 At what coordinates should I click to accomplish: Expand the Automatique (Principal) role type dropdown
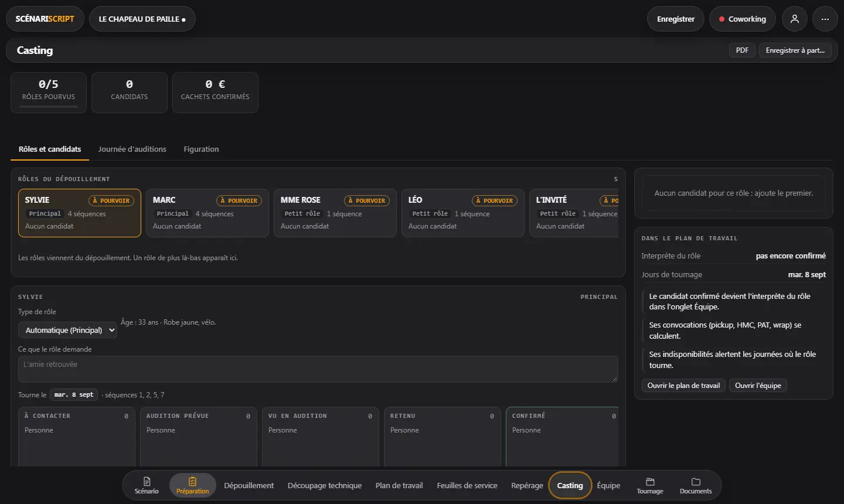pos(67,330)
